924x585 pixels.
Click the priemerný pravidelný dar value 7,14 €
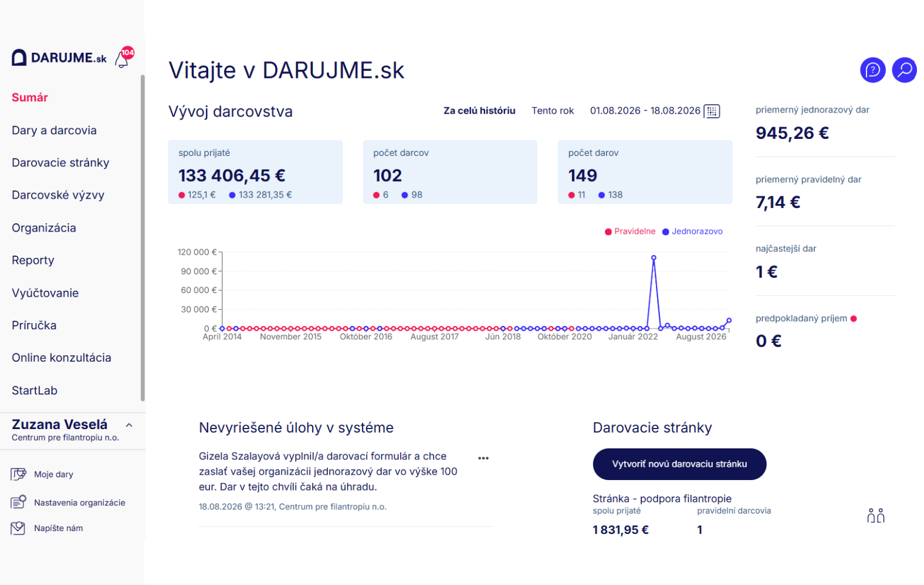[778, 202]
